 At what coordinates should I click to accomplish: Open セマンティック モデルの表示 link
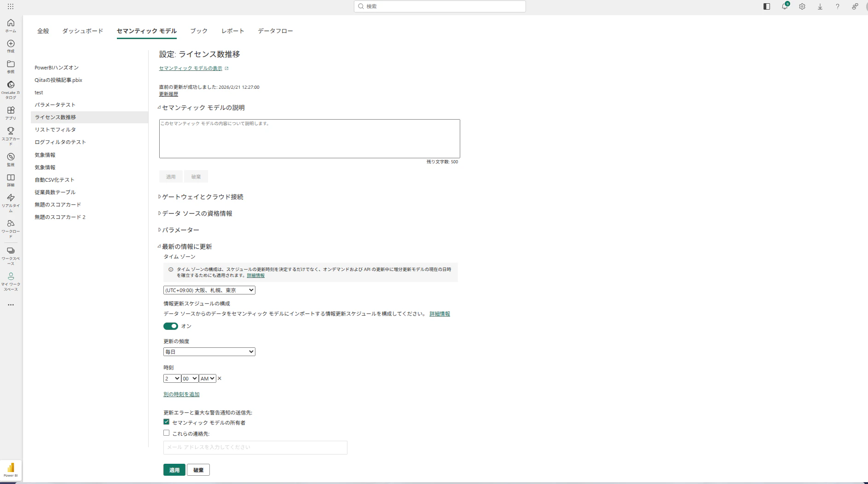point(191,68)
